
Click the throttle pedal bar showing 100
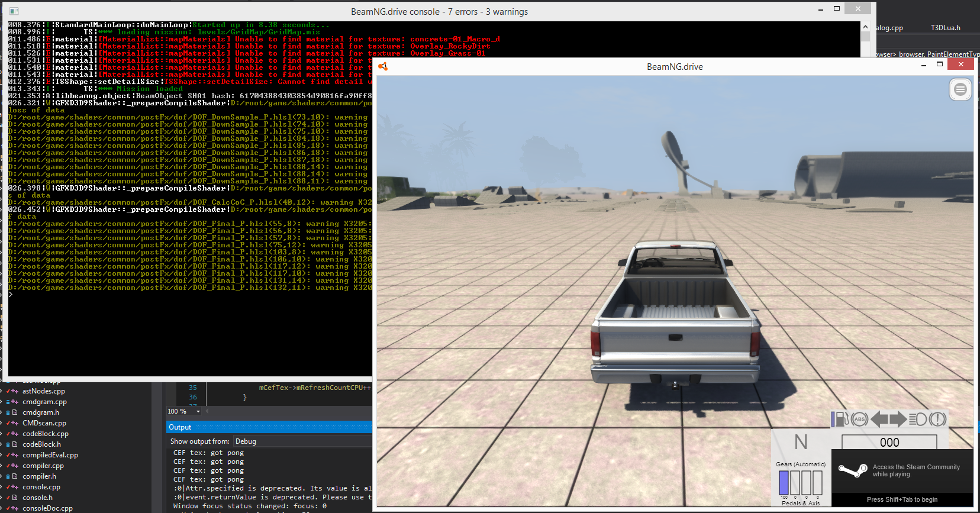[784, 482]
